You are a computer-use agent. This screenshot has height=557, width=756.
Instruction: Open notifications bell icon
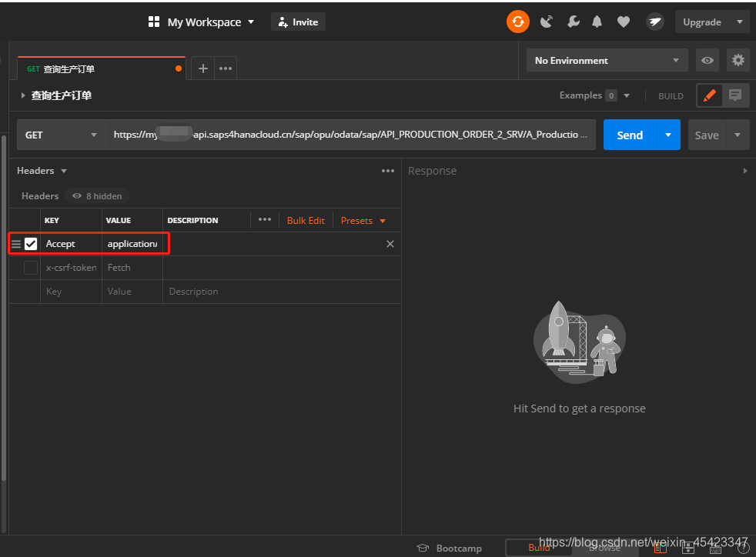[x=597, y=22]
